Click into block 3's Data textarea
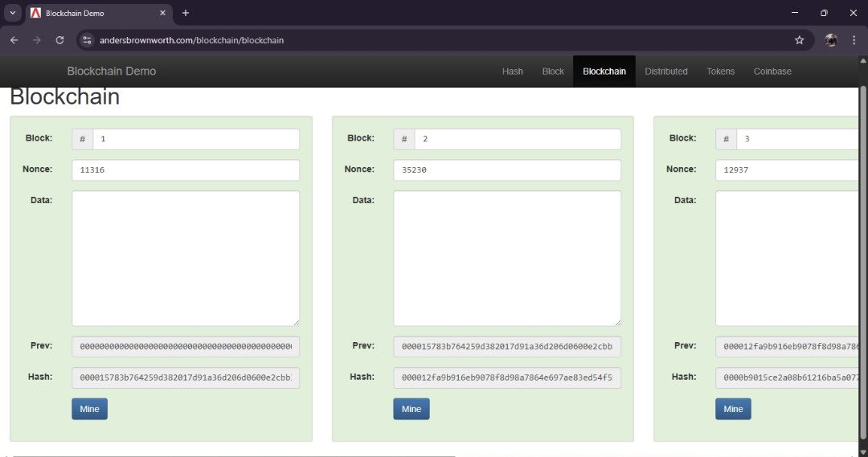 787,259
